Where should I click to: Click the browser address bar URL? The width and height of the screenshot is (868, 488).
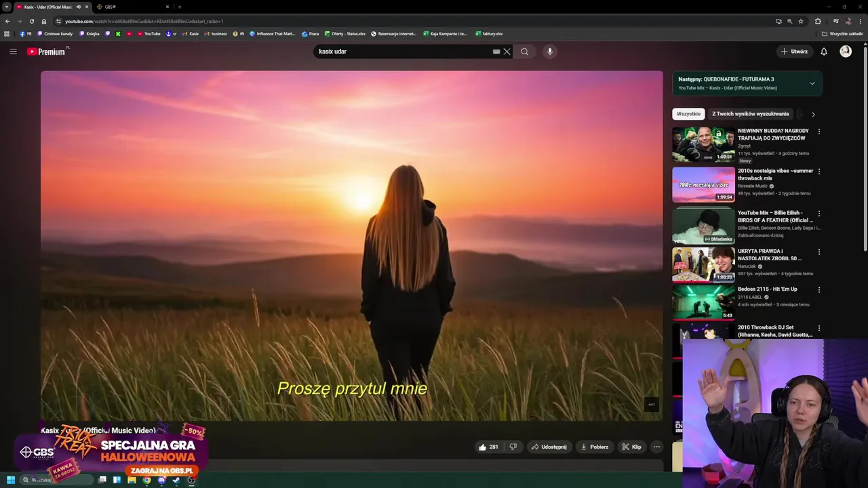click(x=144, y=21)
